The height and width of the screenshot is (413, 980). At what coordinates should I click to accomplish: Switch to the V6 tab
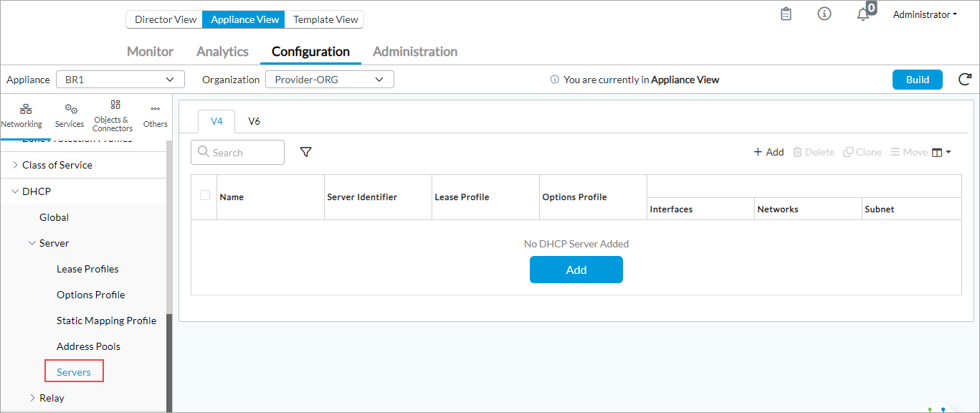pos(254,121)
